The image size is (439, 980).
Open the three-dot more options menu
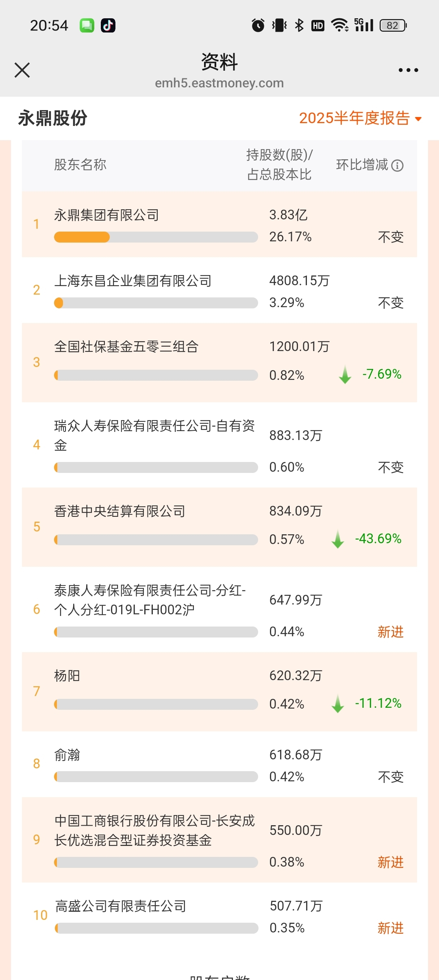(408, 70)
